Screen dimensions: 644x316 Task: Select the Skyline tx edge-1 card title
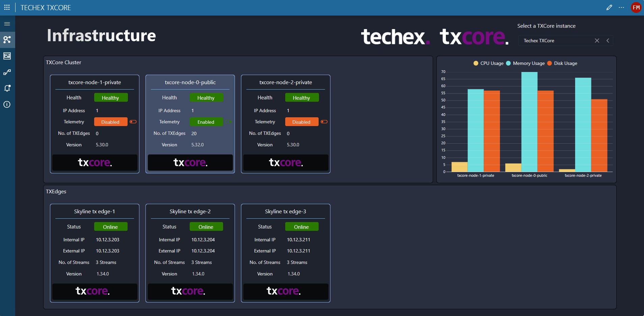click(x=95, y=212)
